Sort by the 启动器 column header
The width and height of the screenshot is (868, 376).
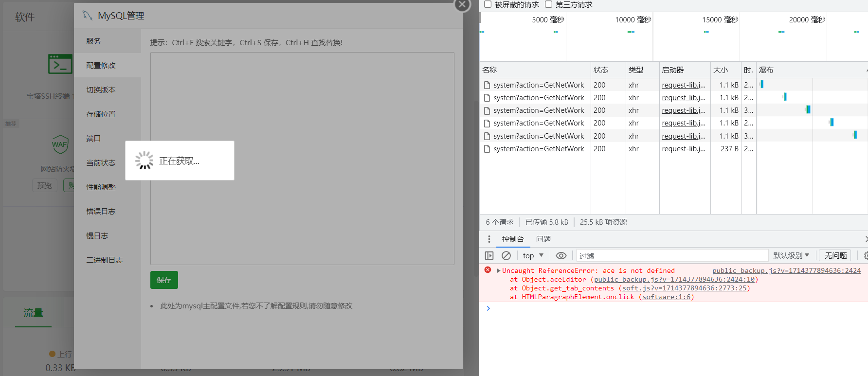pos(685,70)
